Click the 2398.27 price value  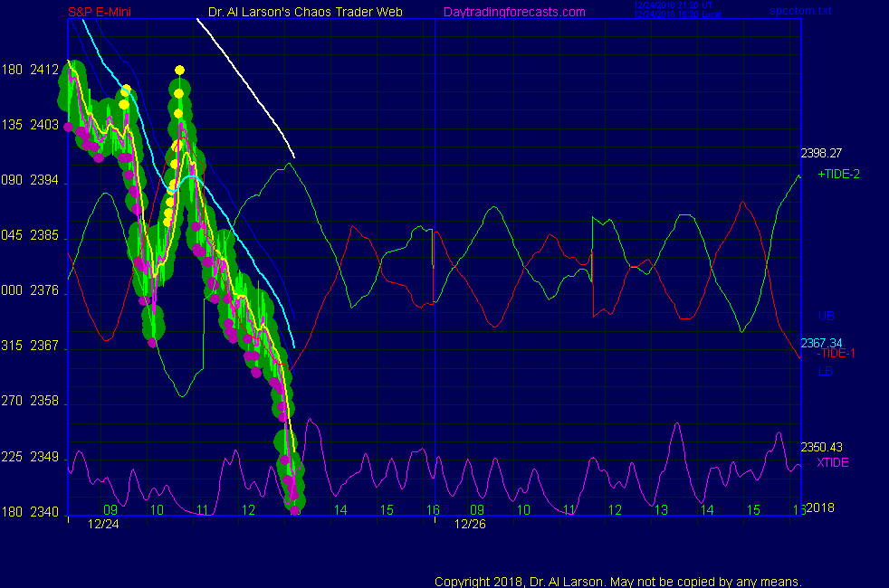[821, 153]
